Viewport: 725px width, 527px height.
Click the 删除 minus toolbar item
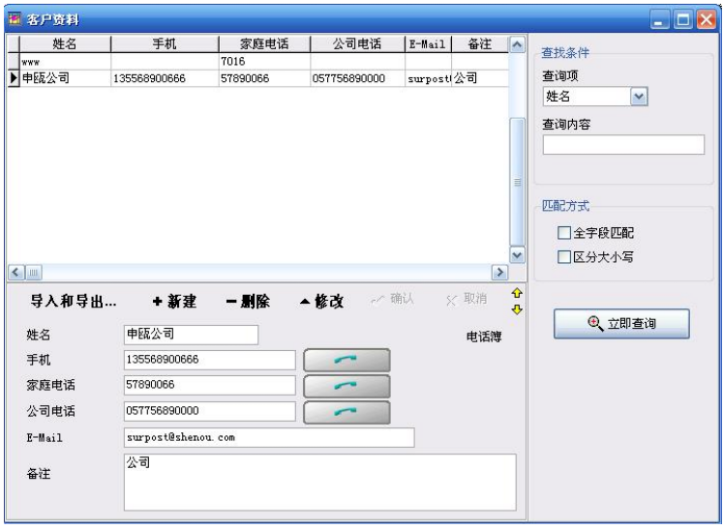click(247, 302)
